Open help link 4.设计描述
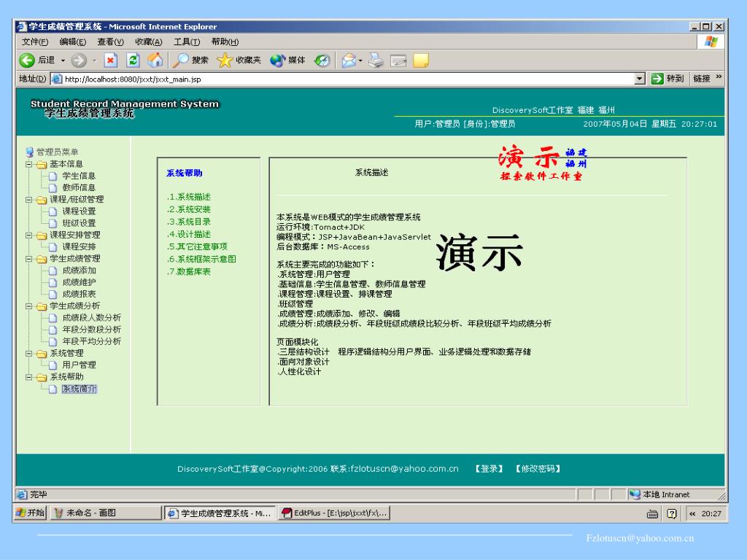This screenshot has height=560, width=747. pyautogui.click(x=189, y=234)
